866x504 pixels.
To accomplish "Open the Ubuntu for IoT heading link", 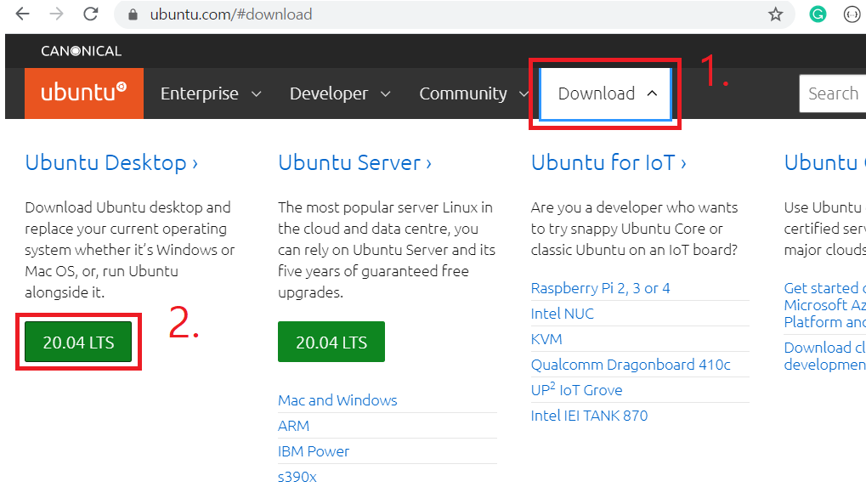I will click(x=608, y=162).
